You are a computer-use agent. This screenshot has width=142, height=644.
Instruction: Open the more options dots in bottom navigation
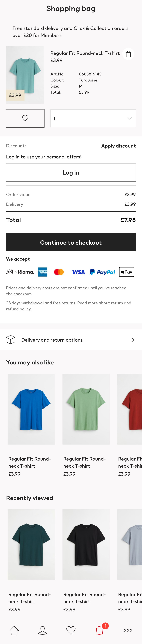128,630
